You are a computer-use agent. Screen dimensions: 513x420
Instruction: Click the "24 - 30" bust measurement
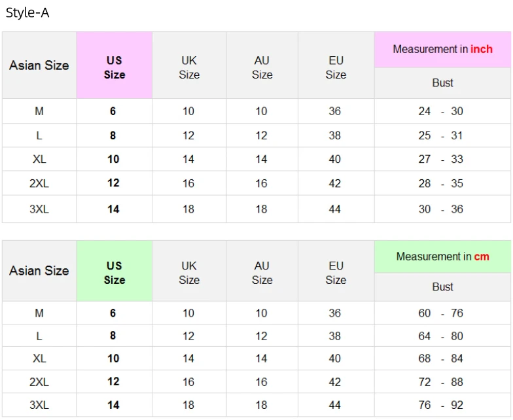point(441,111)
